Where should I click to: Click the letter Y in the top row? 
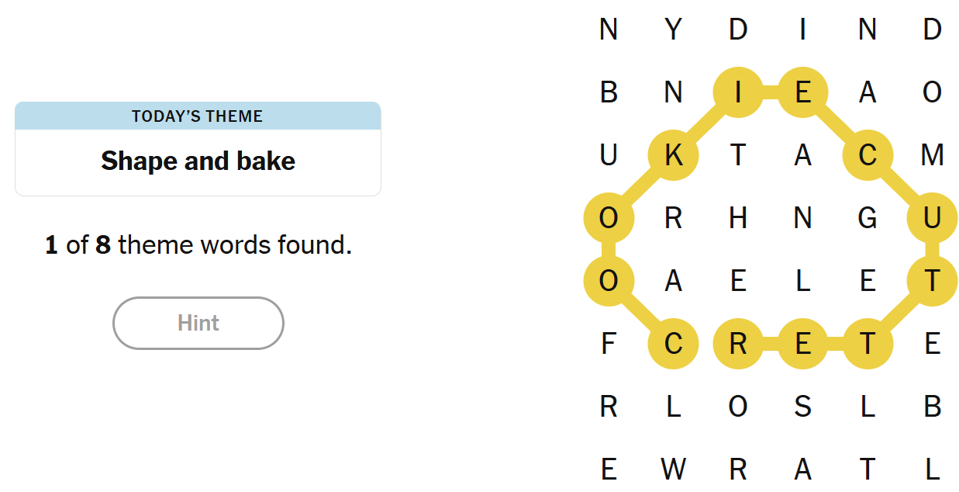(x=673, y=30)
